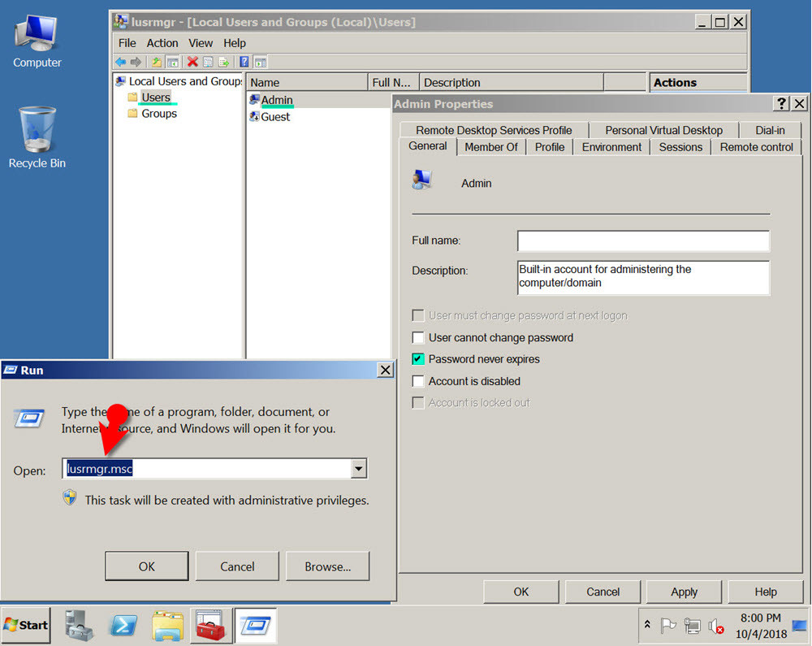Open the Action menu

point(162,43)
